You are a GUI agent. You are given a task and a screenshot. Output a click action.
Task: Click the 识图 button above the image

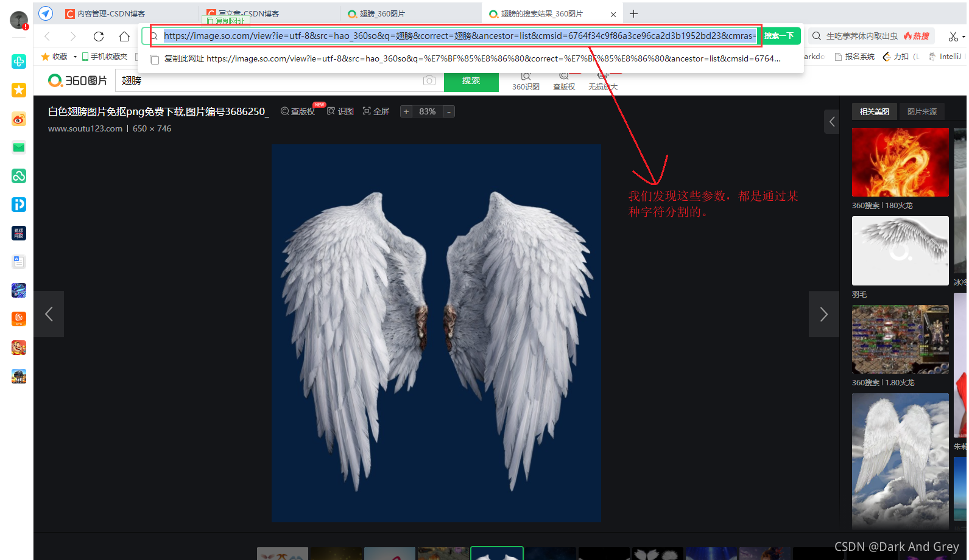pos(340,111)
